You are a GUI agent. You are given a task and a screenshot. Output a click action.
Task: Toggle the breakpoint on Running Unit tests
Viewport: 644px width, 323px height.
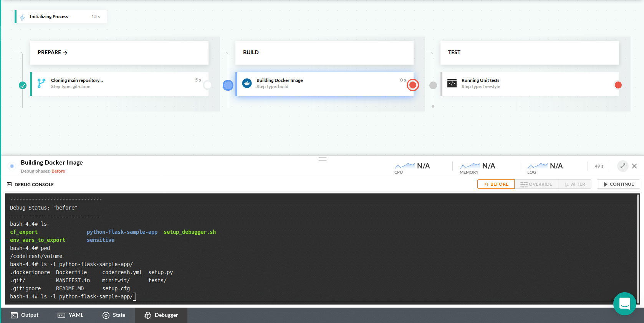pyautogui.click(x=618, y=85)
